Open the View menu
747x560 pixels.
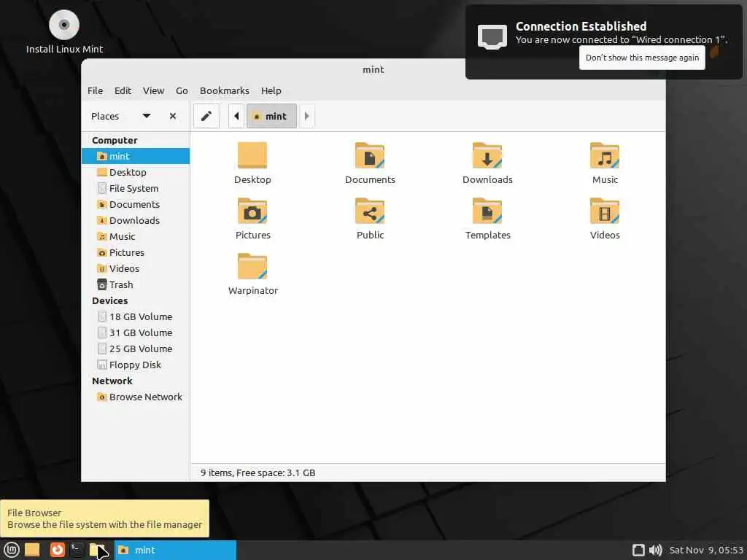point(153,90)
